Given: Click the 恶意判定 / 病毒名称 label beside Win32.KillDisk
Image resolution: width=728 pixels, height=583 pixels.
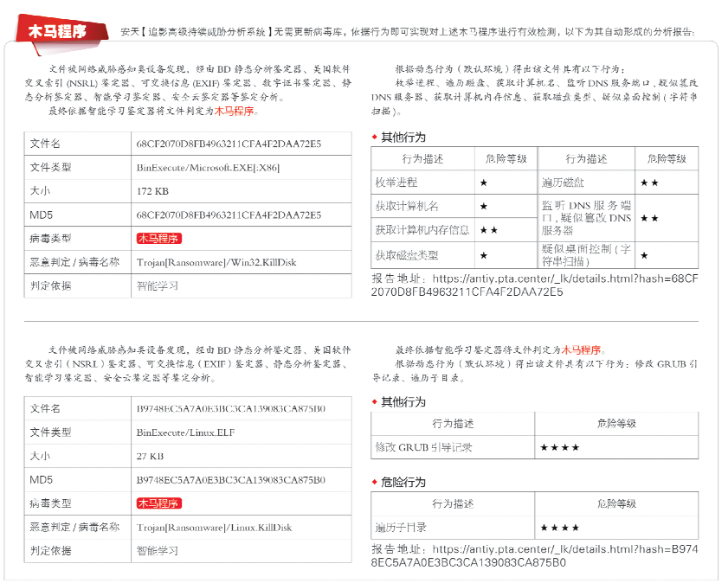Looking at the screenshot, I should click(74, 262).
